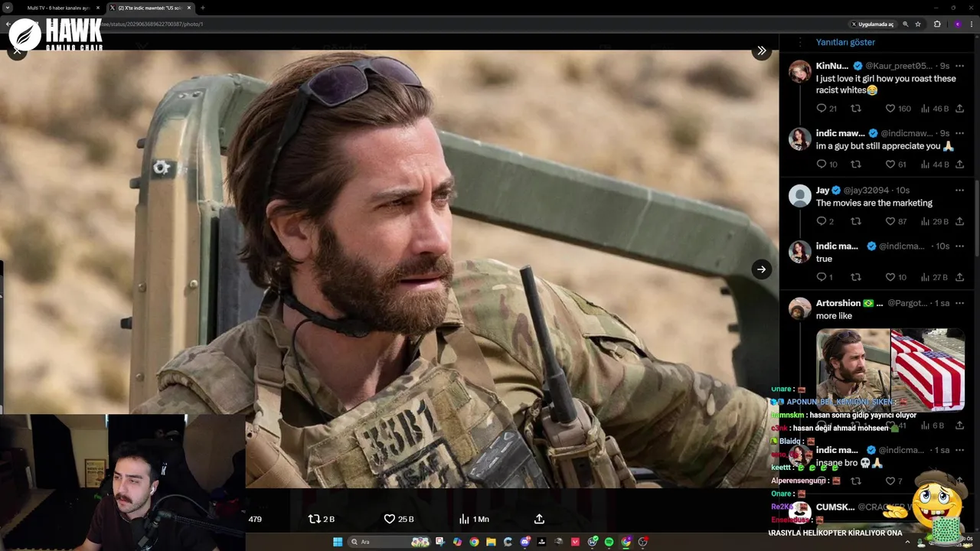Like Jay's reply with 87 likes
Image resolution: width=980 pixels, height=551 pixels.
pos(896,221)
